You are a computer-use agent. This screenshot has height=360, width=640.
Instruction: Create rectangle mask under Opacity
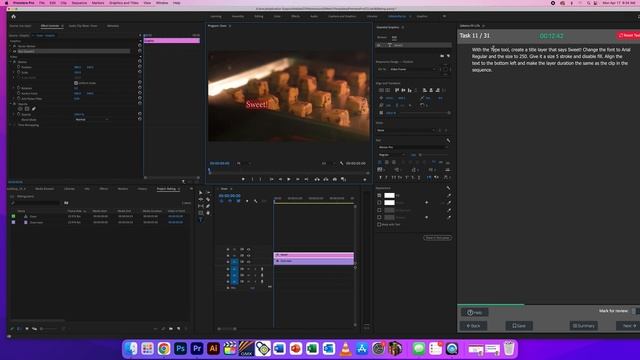(27, 109)
